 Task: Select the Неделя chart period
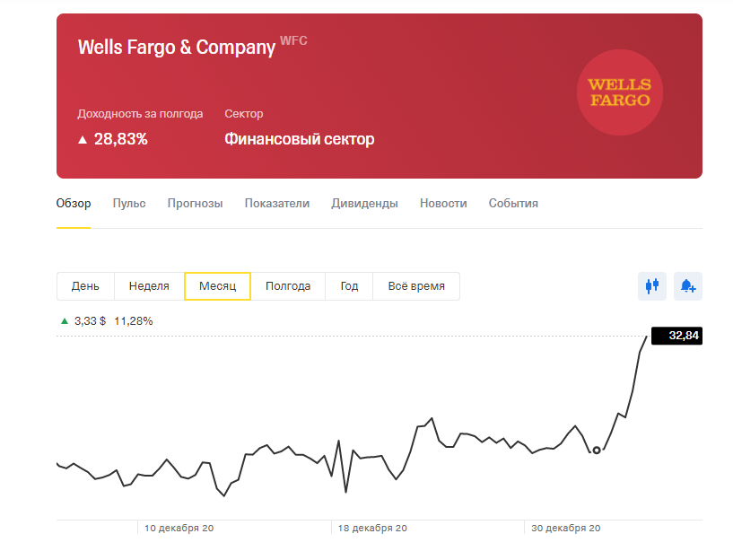tap(149, 286)
